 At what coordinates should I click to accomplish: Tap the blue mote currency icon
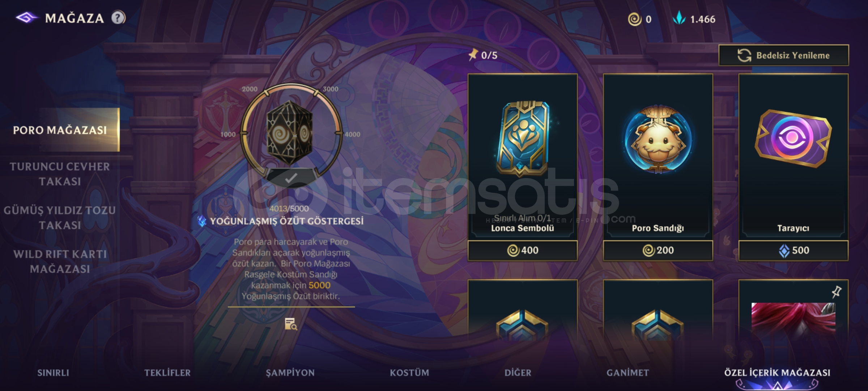(x=679, y=18)
